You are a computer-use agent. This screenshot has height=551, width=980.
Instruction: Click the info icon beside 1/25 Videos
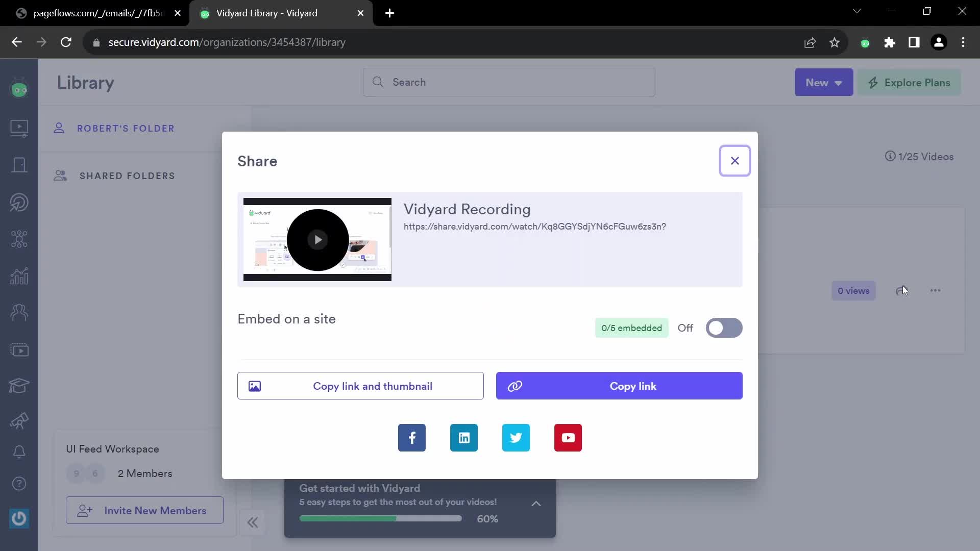coord(890,156)
